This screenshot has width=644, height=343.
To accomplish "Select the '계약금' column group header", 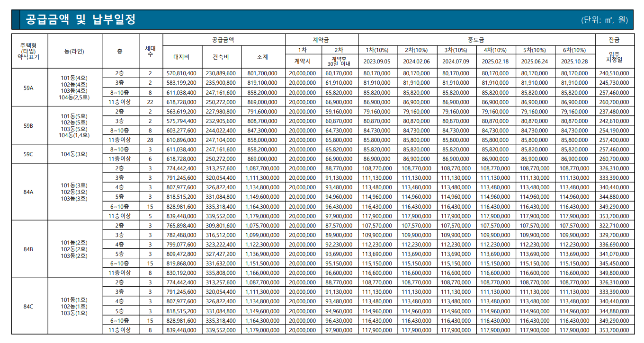I will pyautogui.click(x=322, y=40).
